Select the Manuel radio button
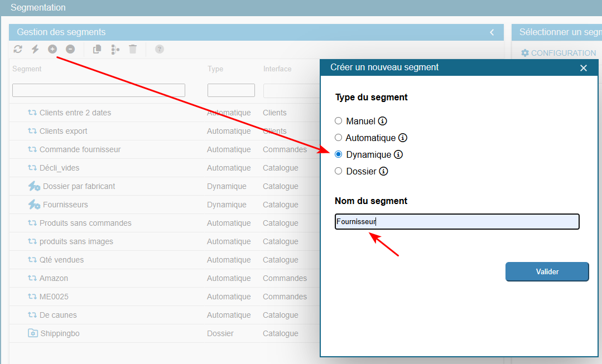 click(339, 121)
